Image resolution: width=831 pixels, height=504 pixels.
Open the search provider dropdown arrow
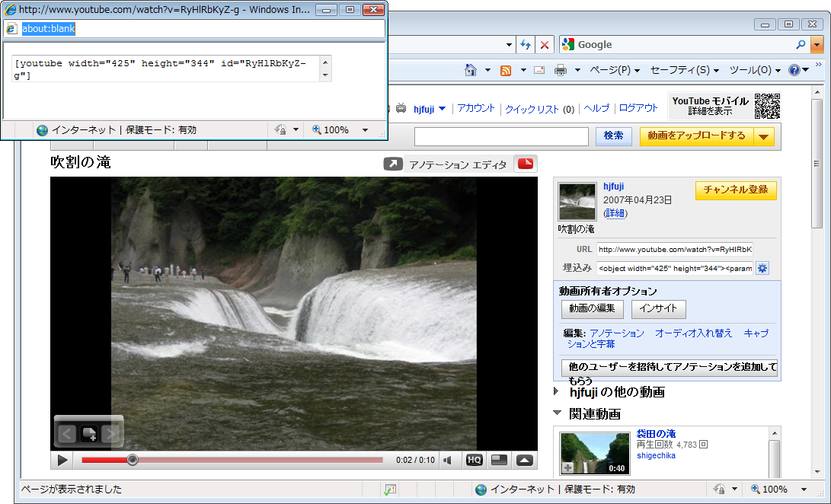tap(817, 45)
